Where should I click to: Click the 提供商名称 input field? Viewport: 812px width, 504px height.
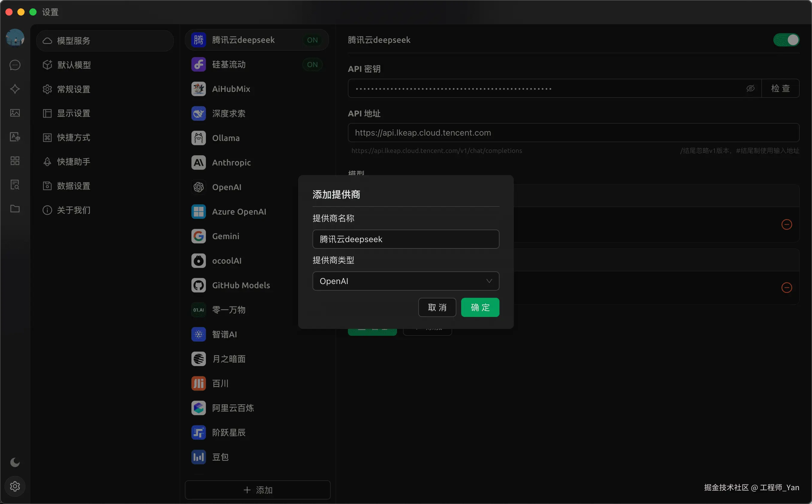[x=405, y=239]
